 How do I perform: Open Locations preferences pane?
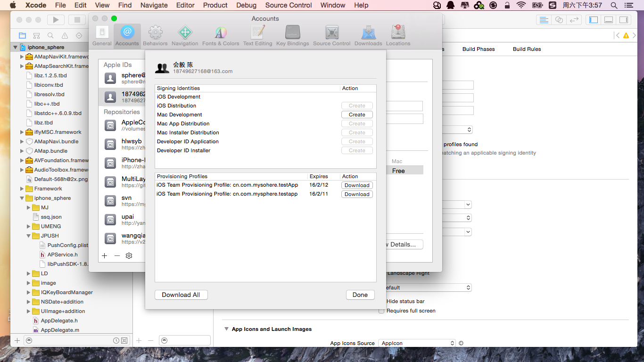398,36
